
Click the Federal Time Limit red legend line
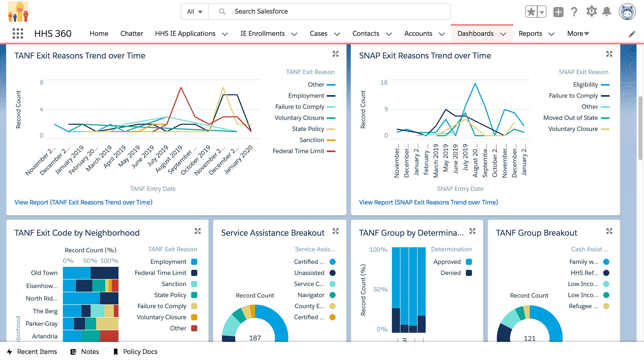[331, 151]
